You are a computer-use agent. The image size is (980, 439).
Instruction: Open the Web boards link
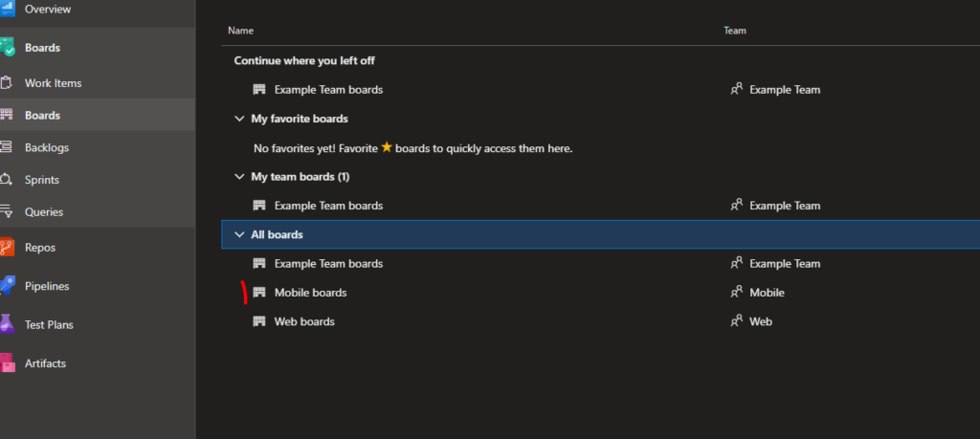point(304,321)
